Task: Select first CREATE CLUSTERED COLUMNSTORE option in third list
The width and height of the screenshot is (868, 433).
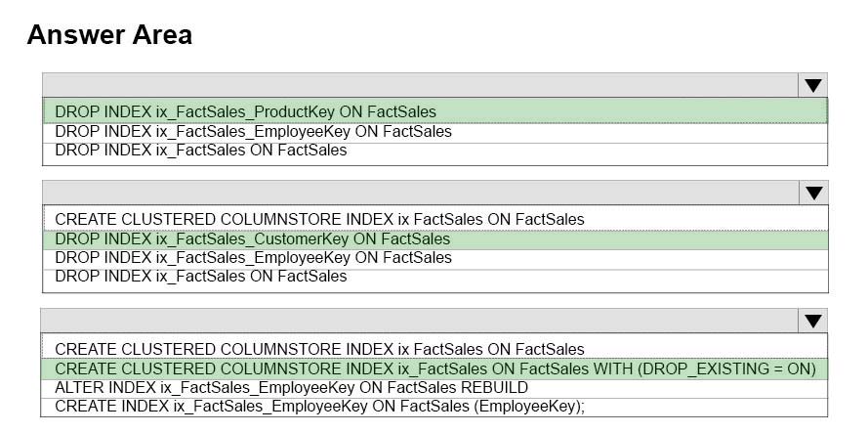Action: pyautogui.click(x=319, y=349)
